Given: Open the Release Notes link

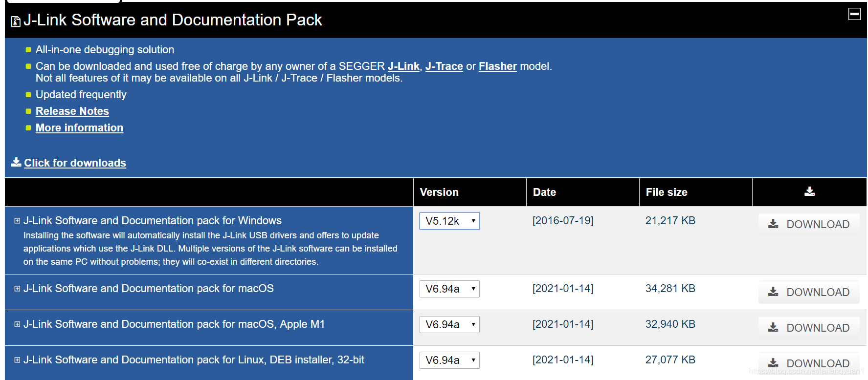Looking at the screenshot, I should coord(72,111).
